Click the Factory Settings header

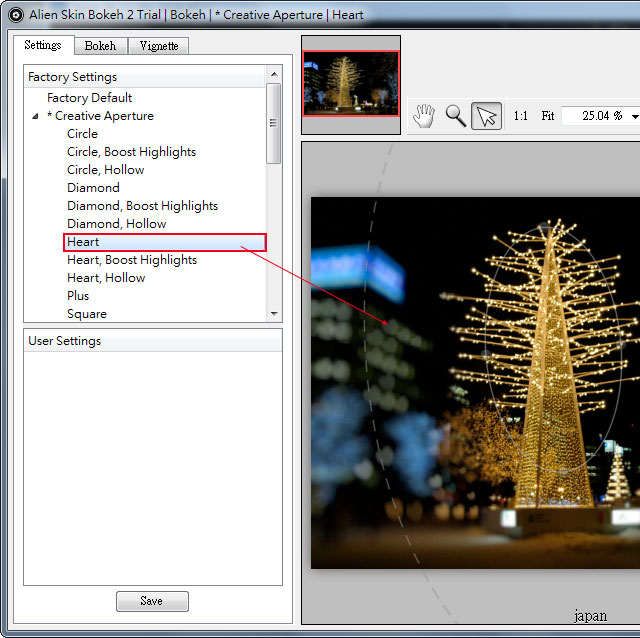[x=145, y=77]
